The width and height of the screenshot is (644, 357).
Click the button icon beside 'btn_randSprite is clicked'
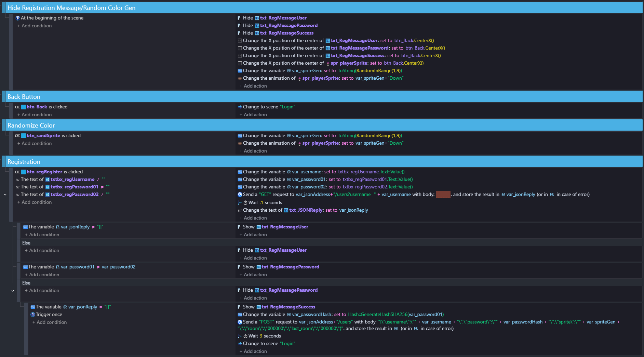pos(18,136)
